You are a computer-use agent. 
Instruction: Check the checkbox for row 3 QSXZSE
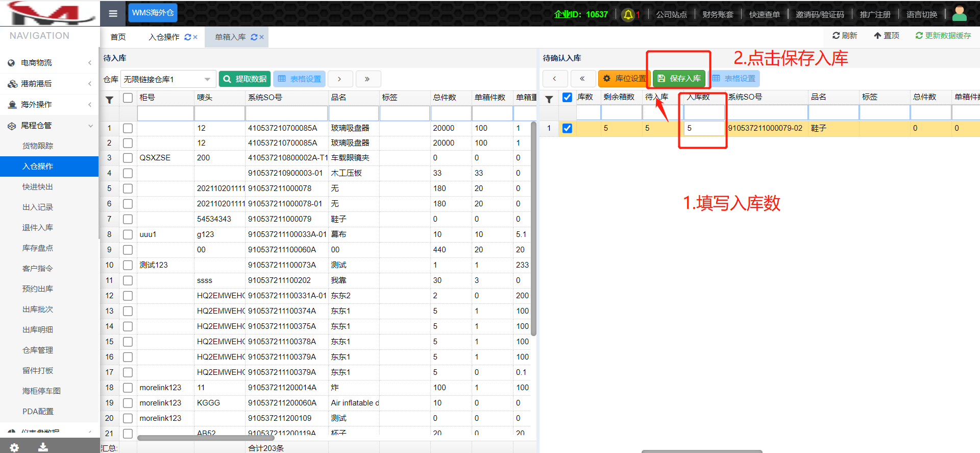coord(128,158)
